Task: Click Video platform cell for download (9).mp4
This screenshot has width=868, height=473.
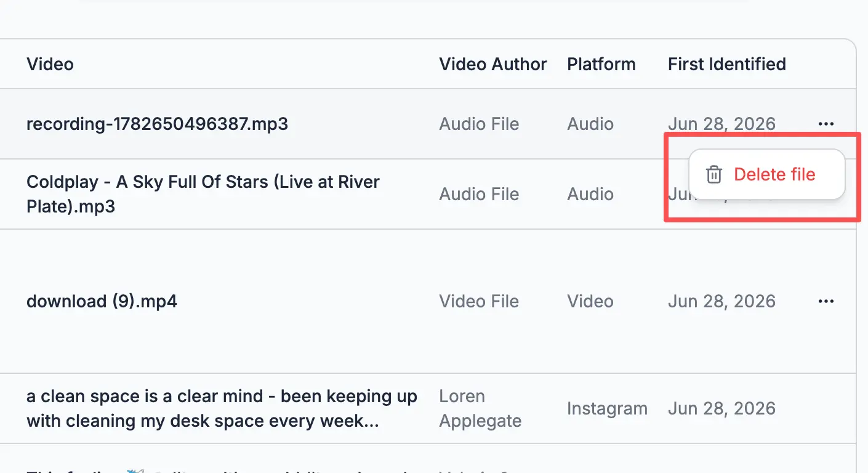Action: coord(590,301)
